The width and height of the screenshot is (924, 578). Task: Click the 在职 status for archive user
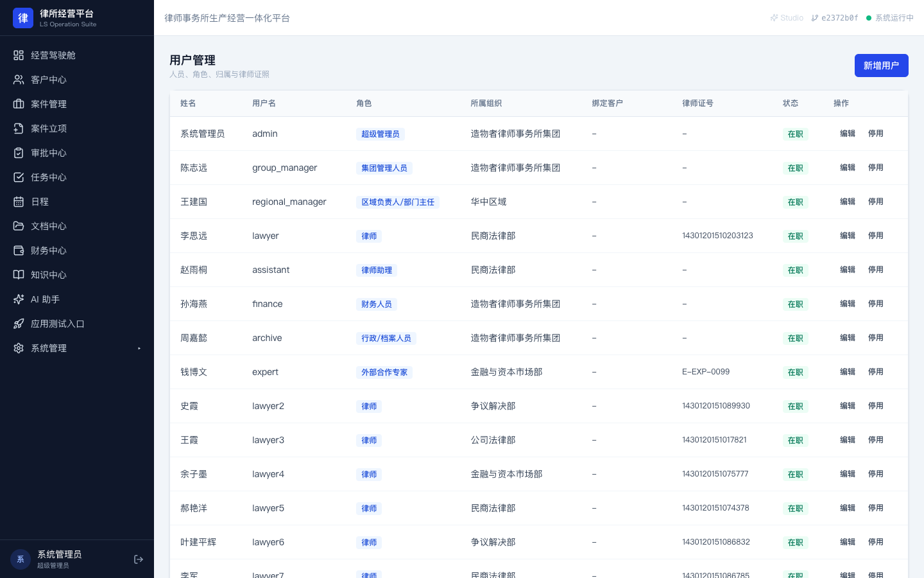[x=796, y=338]
